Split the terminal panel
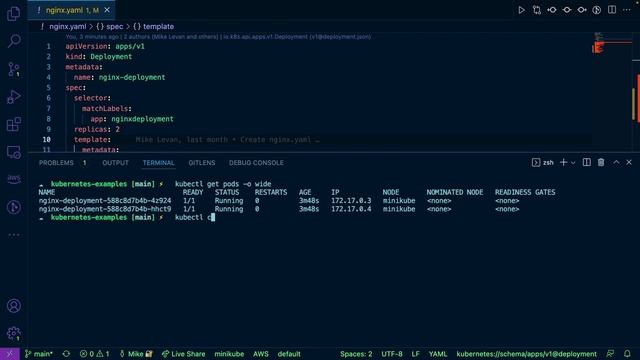The width and height of the screenshot is (640, 360). [x=587, y=162]
